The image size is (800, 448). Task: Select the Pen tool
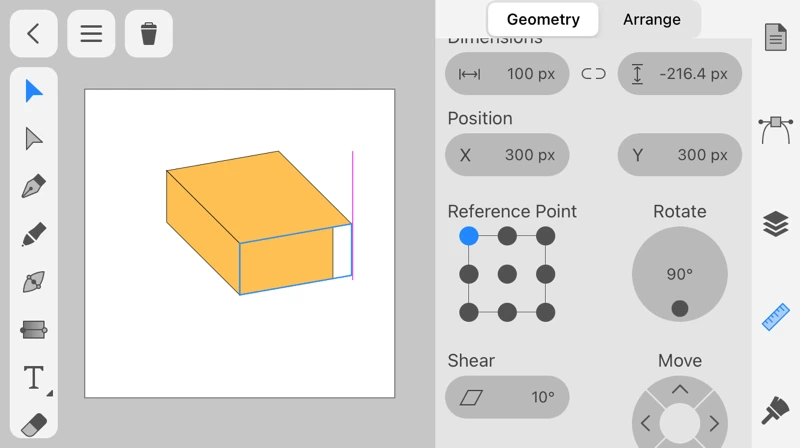click(34, 187)
